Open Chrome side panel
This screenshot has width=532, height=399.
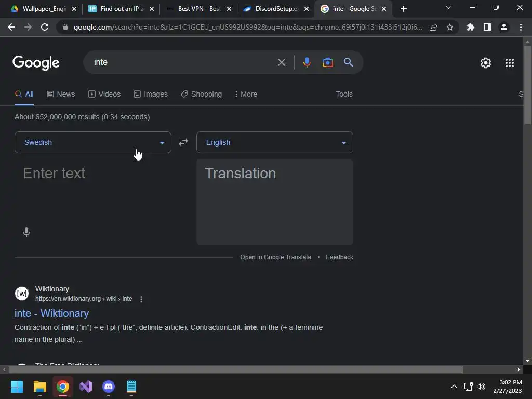[487, 27]
